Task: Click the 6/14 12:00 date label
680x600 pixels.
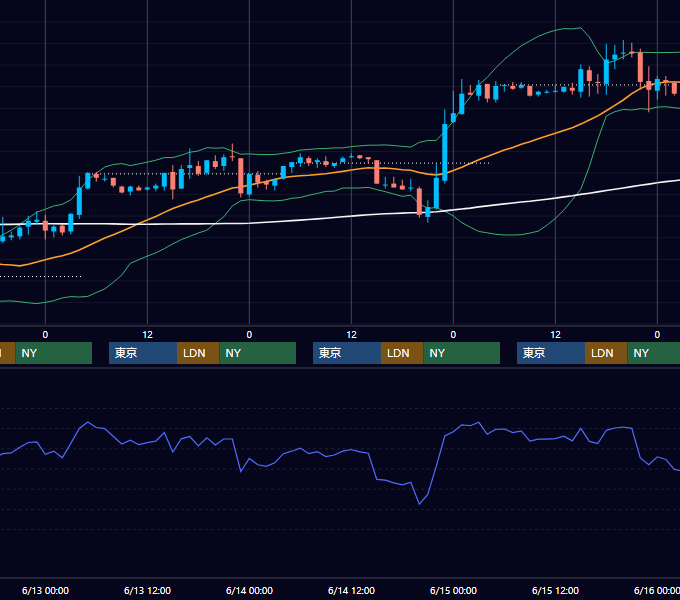Action: click(x=351, y=590)
